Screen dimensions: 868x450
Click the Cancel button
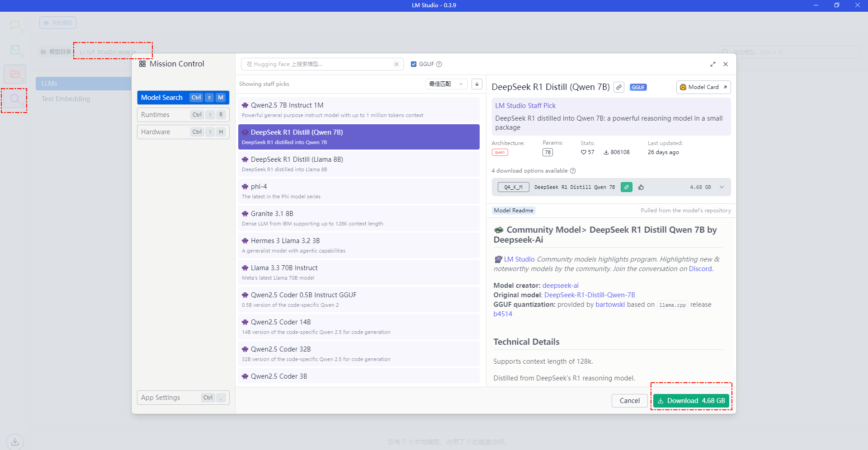[x=630, y=401]
